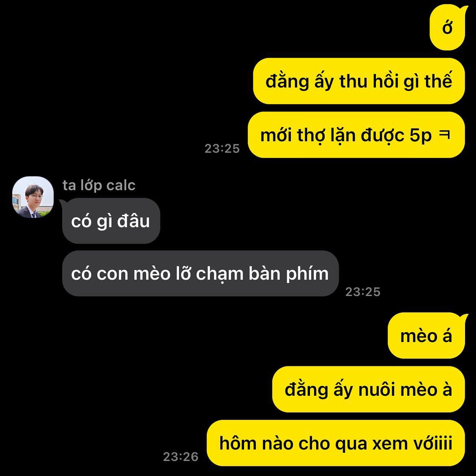Viewport: 476px width, 476px height.
Task: Select the 'mới thợ lặn được 5p' message
Action: coord(356,135)
